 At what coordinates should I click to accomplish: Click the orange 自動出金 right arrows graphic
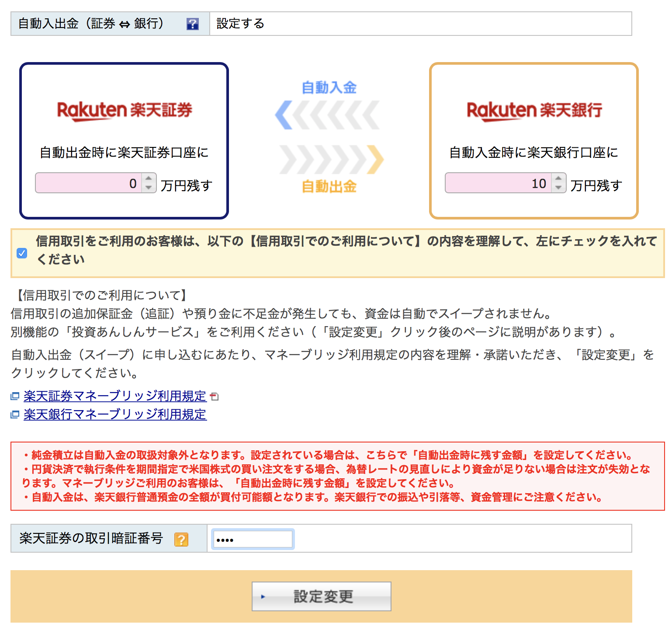tap(332, 160)
